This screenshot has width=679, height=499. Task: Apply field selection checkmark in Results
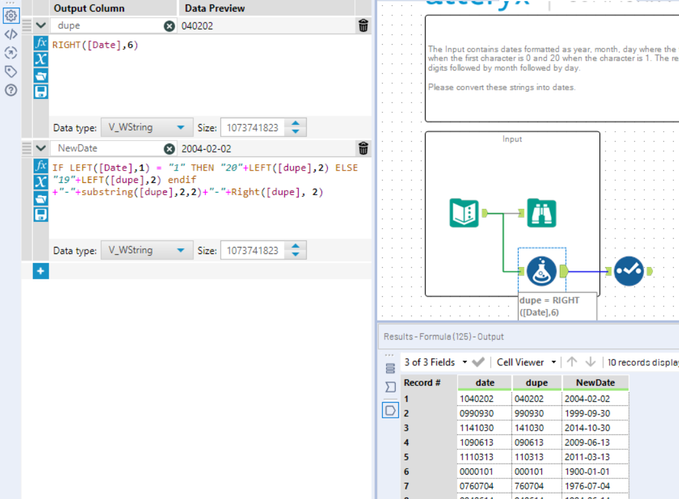tap(479, 362)
